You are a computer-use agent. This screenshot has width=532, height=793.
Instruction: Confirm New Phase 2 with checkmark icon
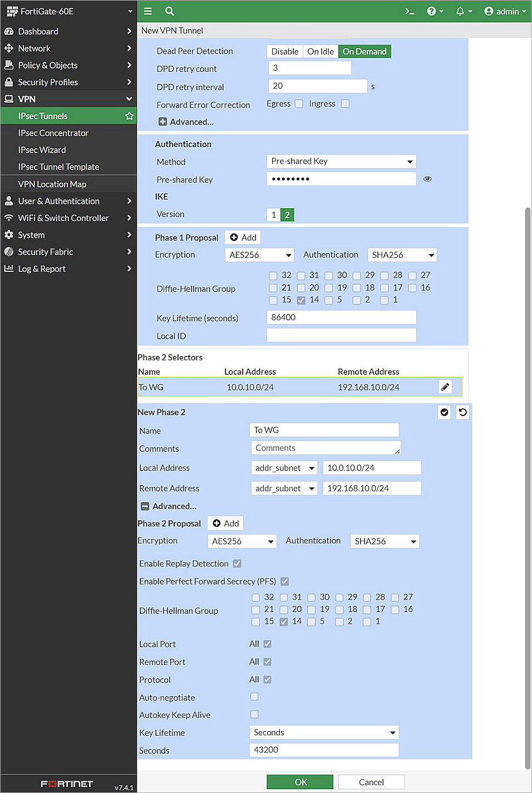point(444,412)
